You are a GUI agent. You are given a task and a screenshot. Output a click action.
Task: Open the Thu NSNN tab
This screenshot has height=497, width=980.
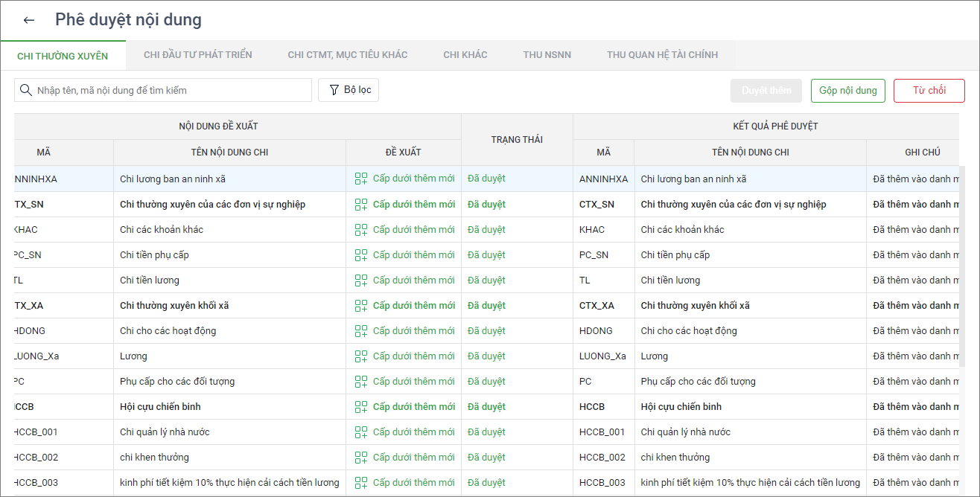547,55
